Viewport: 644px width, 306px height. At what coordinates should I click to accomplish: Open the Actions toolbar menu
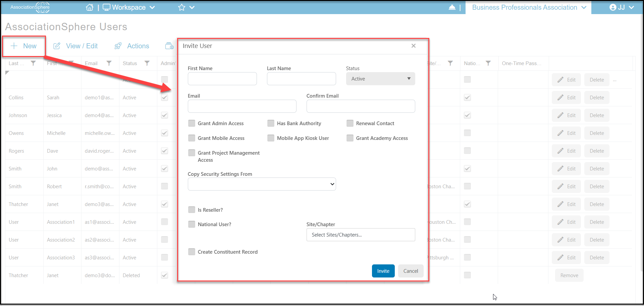[132, 46]
